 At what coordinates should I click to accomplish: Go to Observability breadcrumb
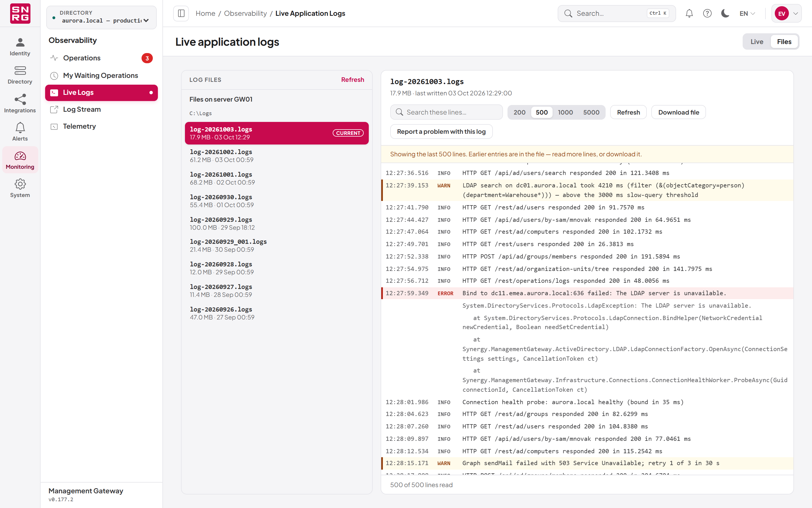(245, 14)
